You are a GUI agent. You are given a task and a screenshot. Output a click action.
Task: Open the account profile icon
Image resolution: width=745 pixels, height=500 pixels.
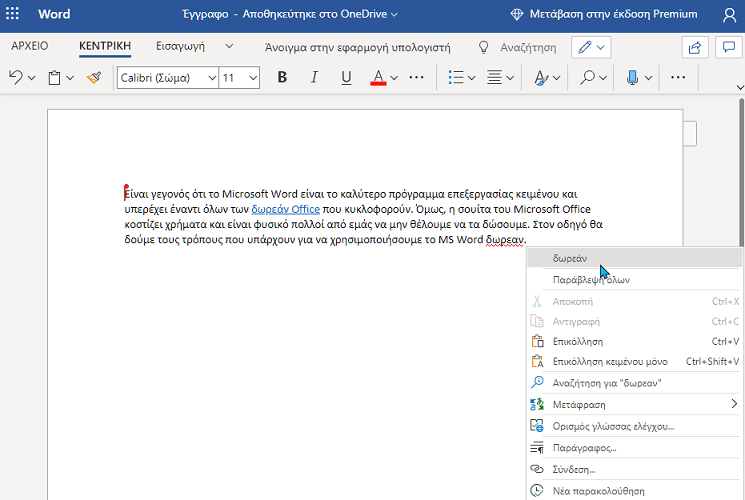[x=729, y=15]
